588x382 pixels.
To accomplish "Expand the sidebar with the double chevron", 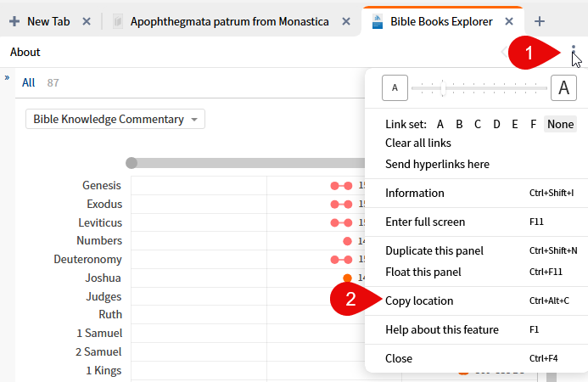I will point(7,77).
